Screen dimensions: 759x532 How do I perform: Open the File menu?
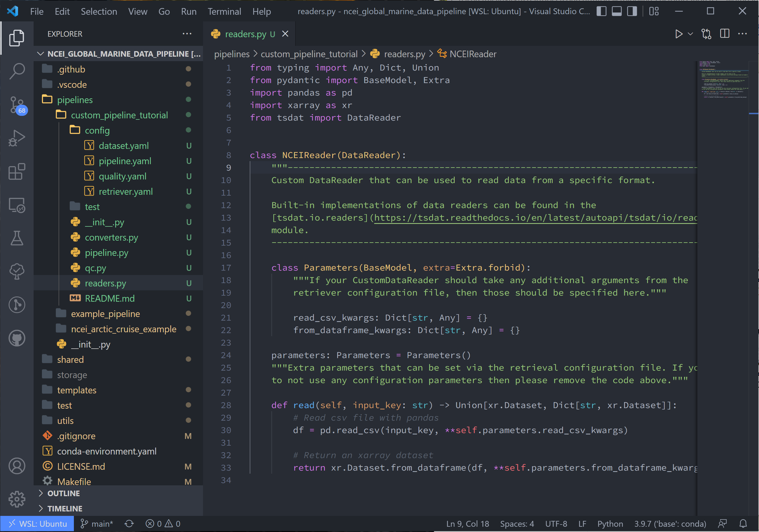tap(37, 12)
